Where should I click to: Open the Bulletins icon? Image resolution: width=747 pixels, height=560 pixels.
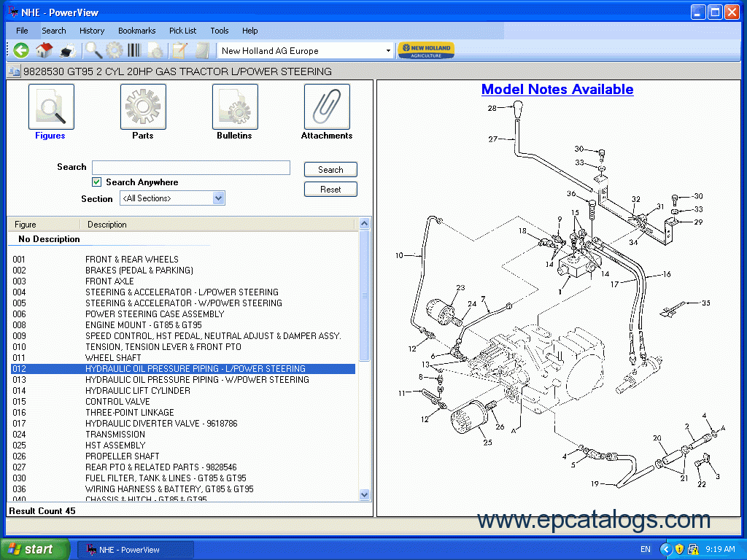tap(234, 107)
